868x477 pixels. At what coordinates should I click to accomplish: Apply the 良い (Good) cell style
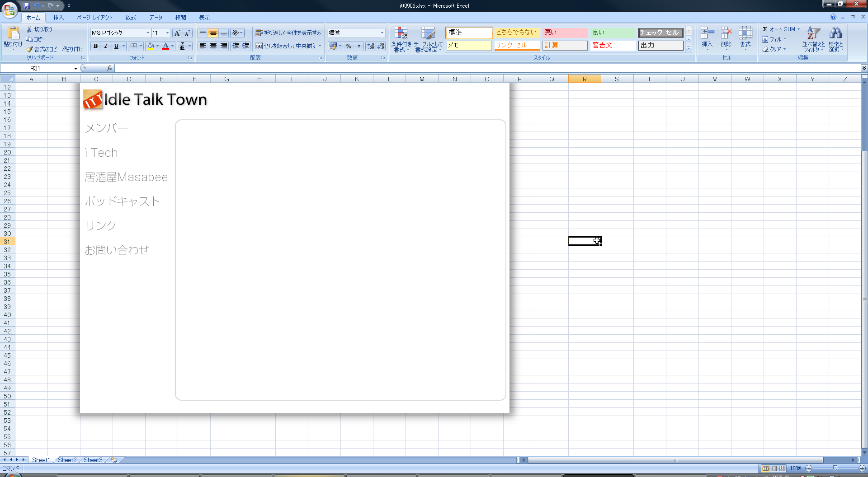(613, 33)
